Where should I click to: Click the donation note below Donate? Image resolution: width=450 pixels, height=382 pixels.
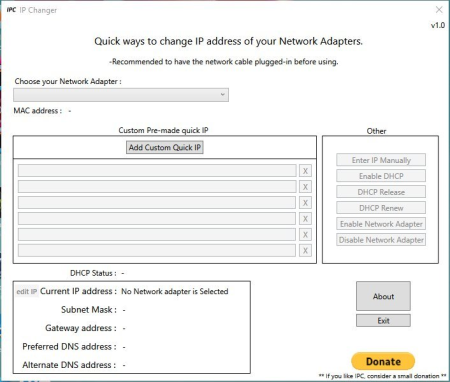click(382, 376)
